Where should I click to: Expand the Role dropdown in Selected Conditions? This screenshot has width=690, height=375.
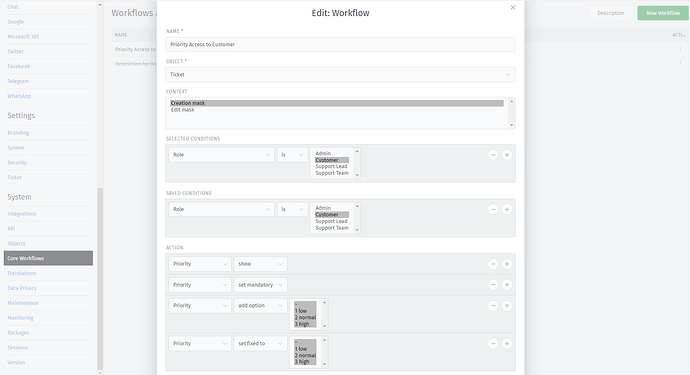(x=221, y=155)
